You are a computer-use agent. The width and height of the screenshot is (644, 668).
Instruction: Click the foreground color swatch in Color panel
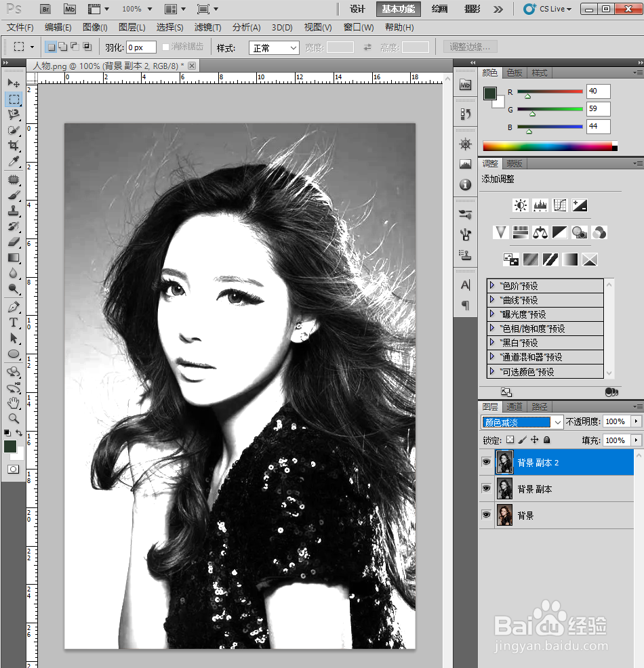pyautogui.click(x=489, y=93)
